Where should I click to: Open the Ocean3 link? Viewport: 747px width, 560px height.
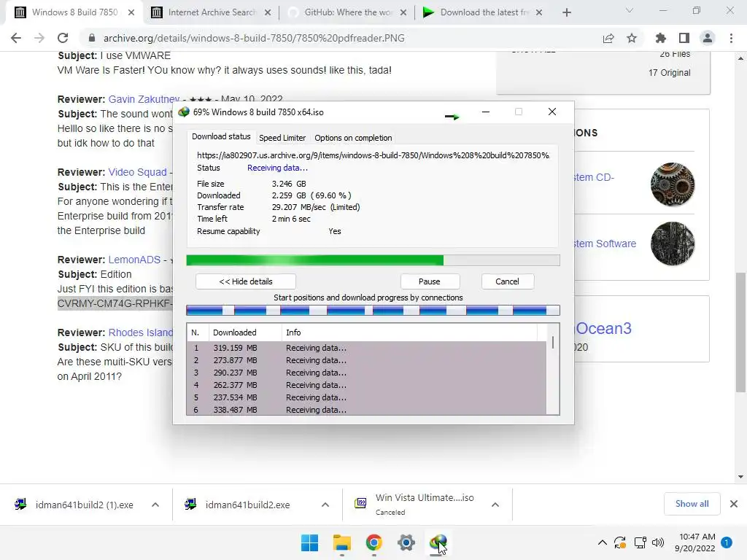point(603,328)
